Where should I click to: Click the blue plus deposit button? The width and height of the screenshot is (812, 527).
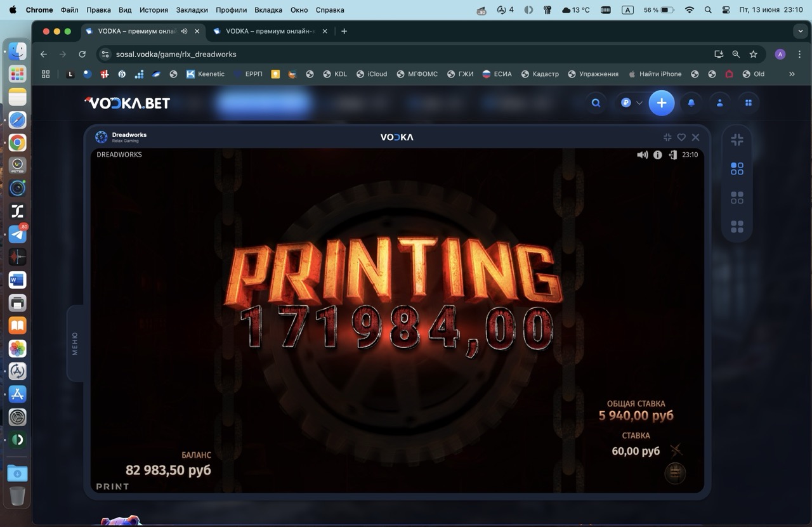pos(661,103)
